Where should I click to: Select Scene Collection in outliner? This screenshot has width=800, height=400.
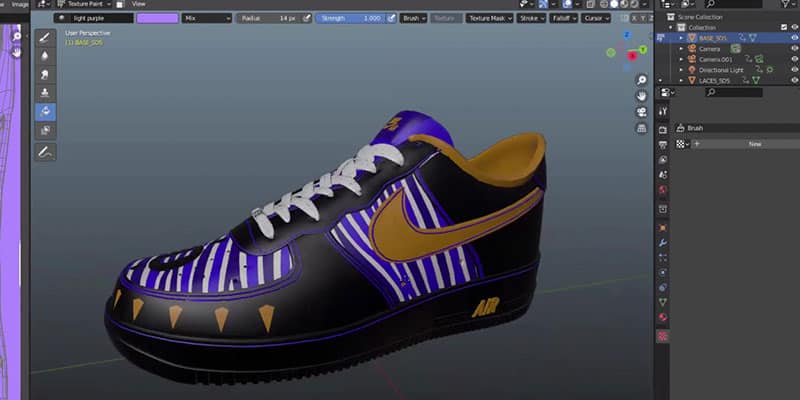(699, 17)
